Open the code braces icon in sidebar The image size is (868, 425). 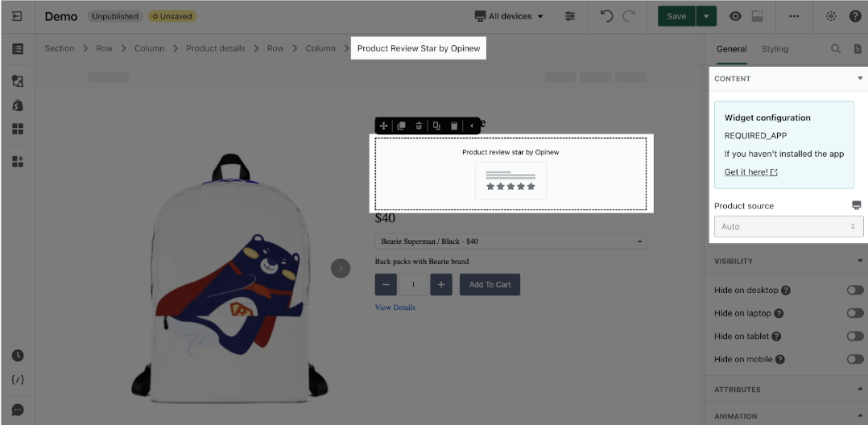(18, 380)
